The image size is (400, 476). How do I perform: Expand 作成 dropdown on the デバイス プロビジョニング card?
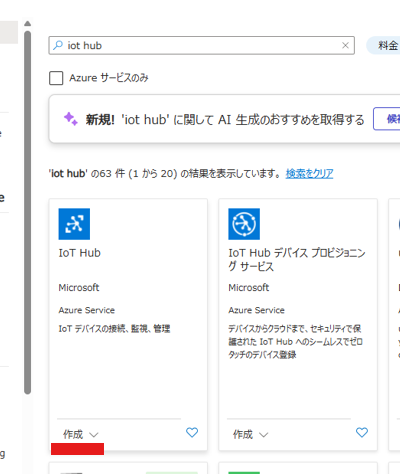coord(251,434)
